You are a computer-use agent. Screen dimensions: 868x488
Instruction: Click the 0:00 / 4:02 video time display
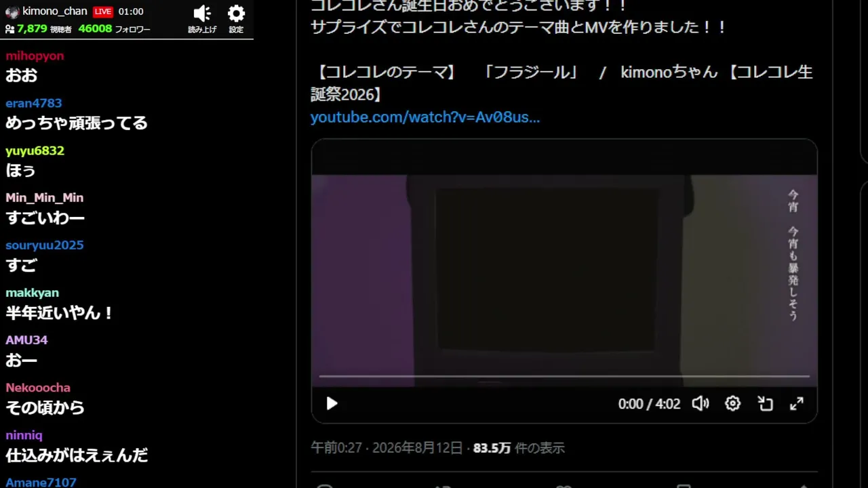click(649, 404)
